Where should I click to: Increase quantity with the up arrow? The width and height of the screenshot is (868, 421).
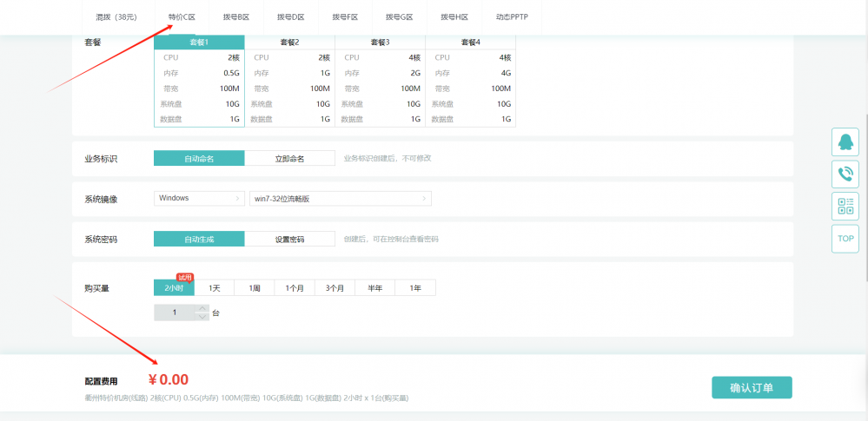202,308
